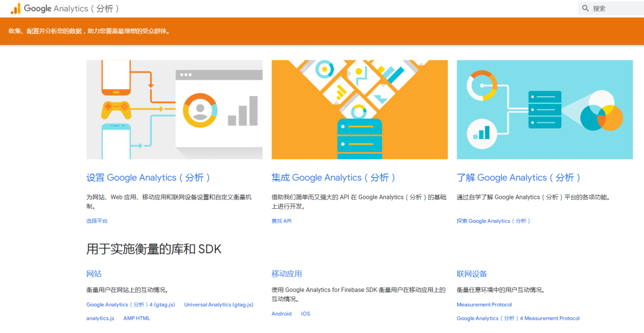The image size is (644, 333).
Task: Follow the 选择平台 link
Action: point(97,221)
